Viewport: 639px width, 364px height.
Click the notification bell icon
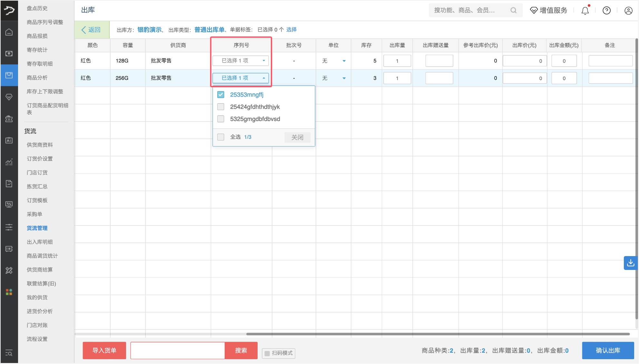tap(585, 11)
